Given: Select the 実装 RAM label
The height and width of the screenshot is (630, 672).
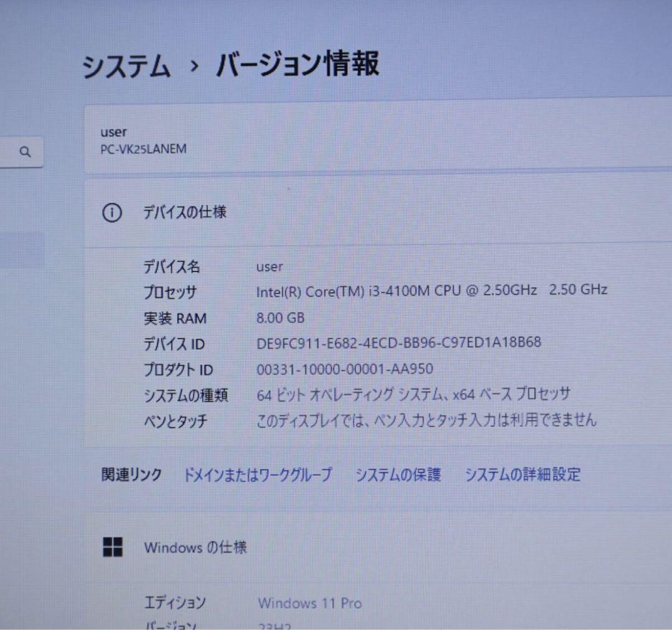Looking at the screenshot, I should pos(175,319).
